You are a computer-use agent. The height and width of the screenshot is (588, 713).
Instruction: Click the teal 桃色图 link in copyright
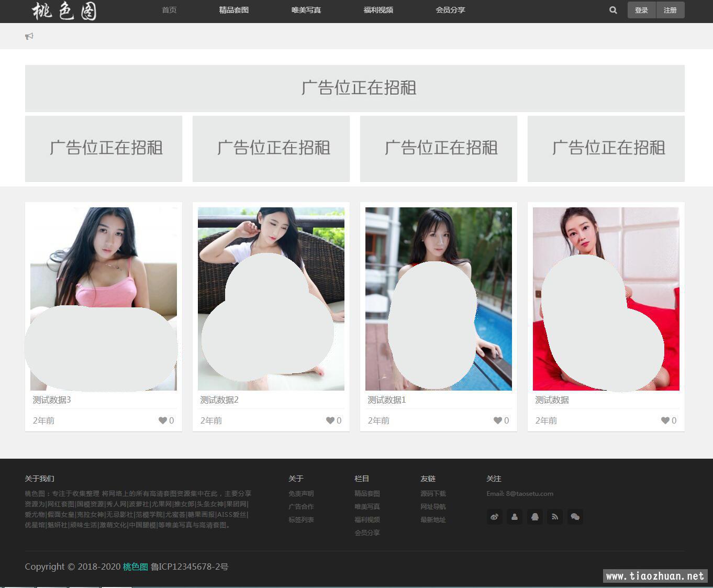coord(136,567)
